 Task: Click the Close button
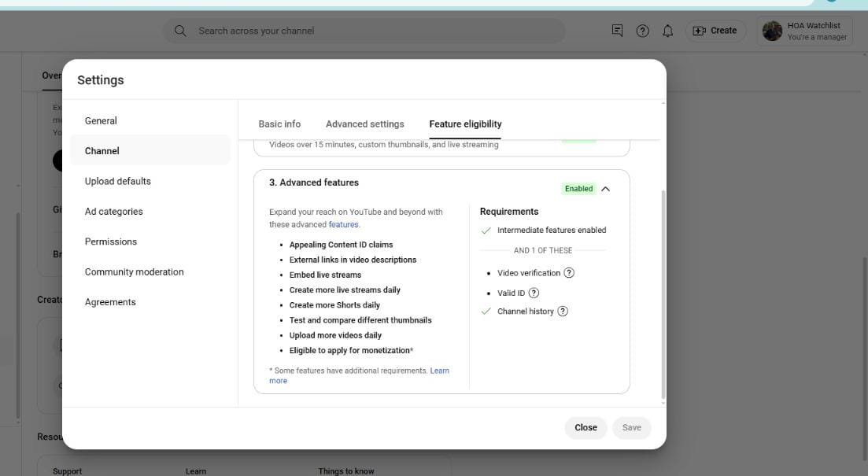[x=585, y=428]
